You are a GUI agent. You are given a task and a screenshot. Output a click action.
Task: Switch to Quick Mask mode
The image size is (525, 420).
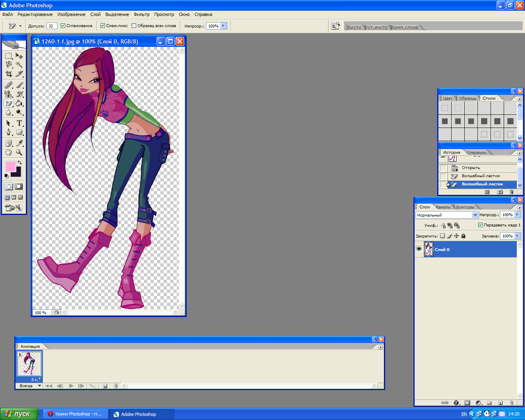19,187
